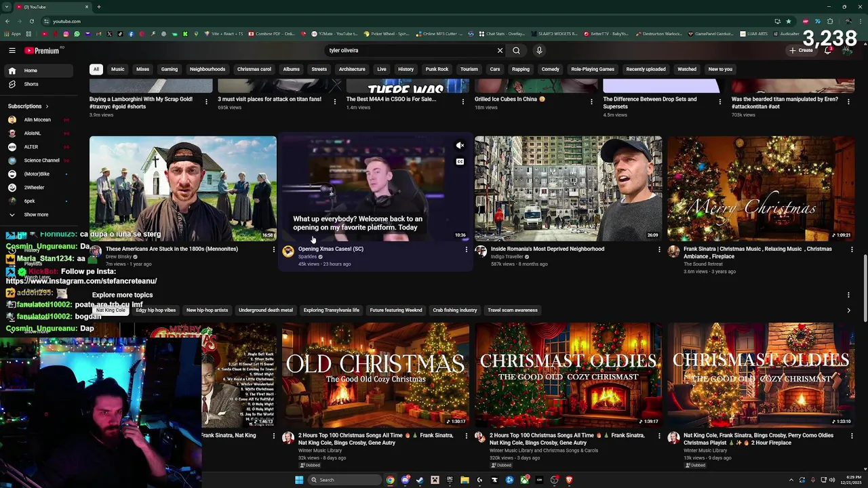Viewport: 868px width, 488px height.
Task: Open options for the Mennonites video
Action: (273, 249)
